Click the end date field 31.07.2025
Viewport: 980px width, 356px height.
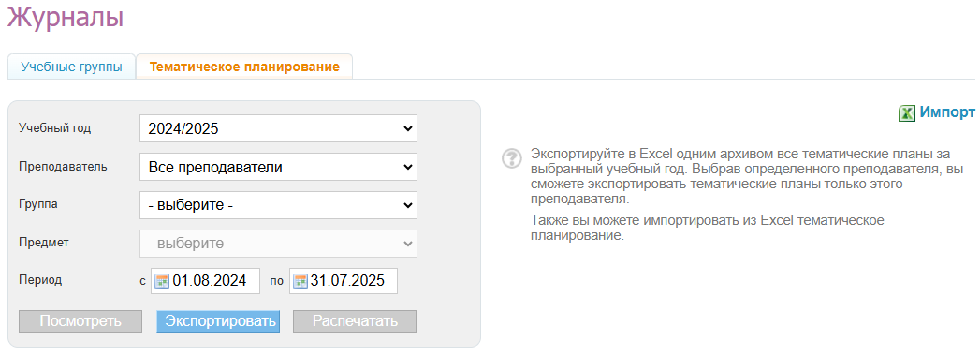[x=344, y=281]
